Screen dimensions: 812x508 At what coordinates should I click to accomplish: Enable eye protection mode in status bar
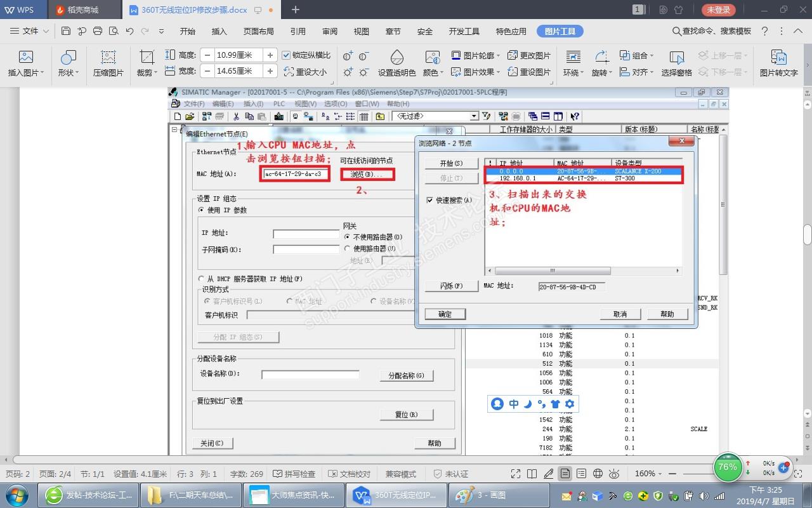click(x=614, y=474)
